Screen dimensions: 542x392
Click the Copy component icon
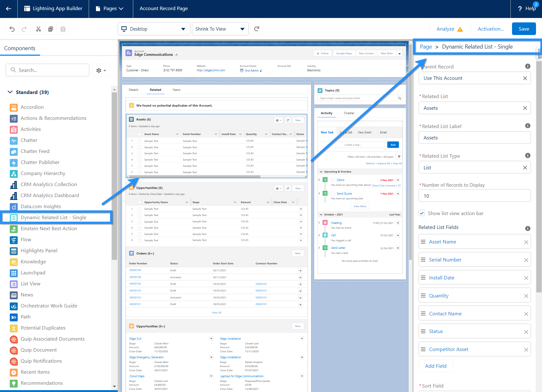tap(51, 29)
